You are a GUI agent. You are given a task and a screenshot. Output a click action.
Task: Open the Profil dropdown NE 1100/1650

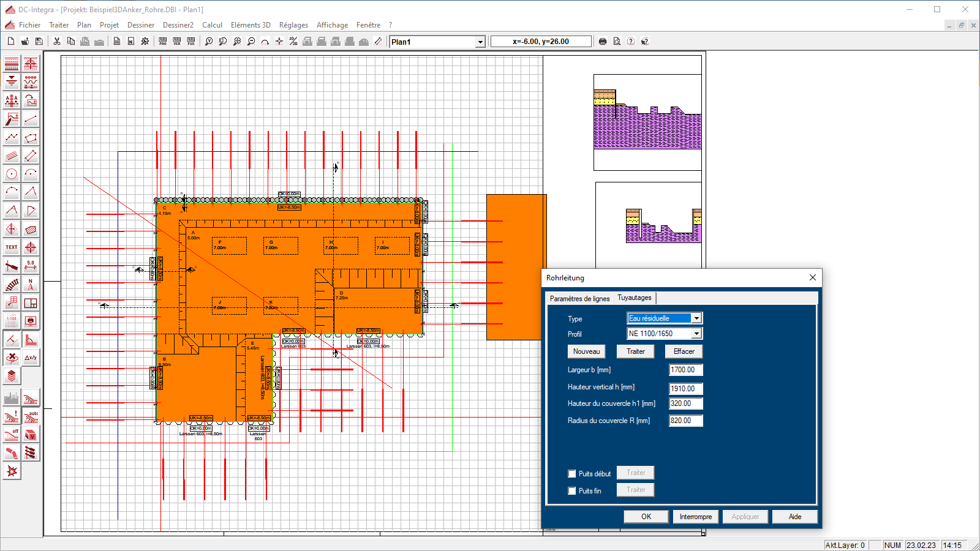[696, 334]
